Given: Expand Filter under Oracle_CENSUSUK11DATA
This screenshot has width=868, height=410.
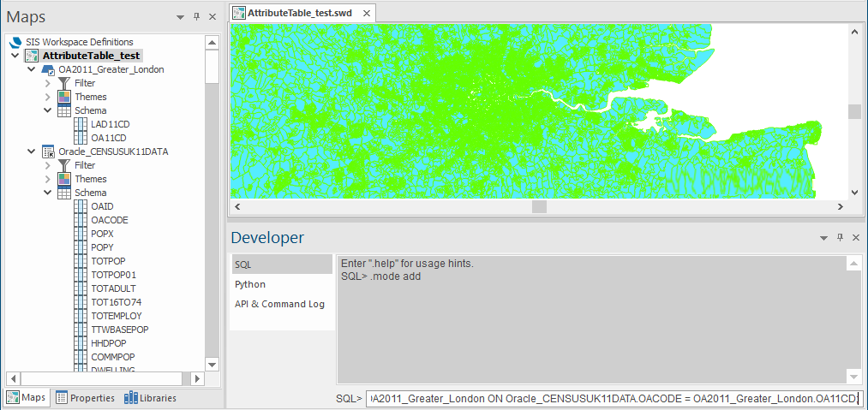Looking at the screenshot, I should pos(48,165).
